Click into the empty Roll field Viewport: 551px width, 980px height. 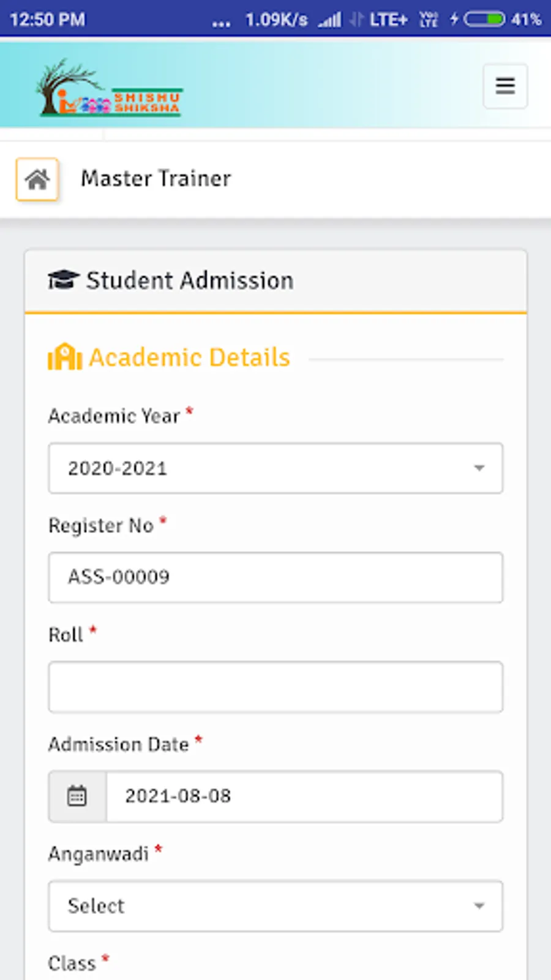click(275, 687)
